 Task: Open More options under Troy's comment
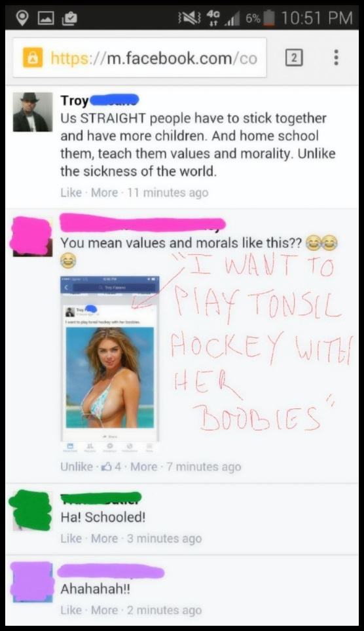click(x=104, y=193)
